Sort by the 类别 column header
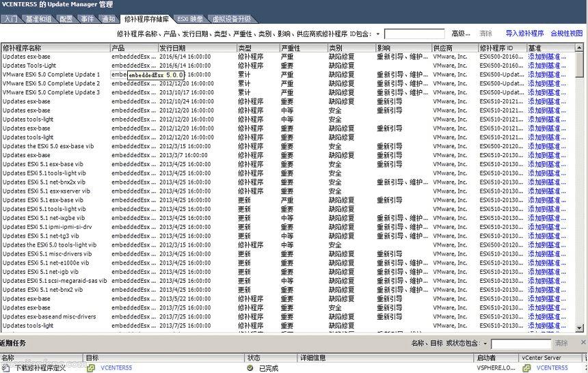 point(351,48)
